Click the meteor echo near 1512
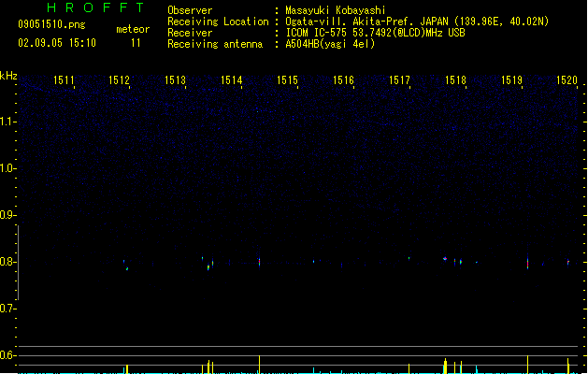 coord(127,268)
